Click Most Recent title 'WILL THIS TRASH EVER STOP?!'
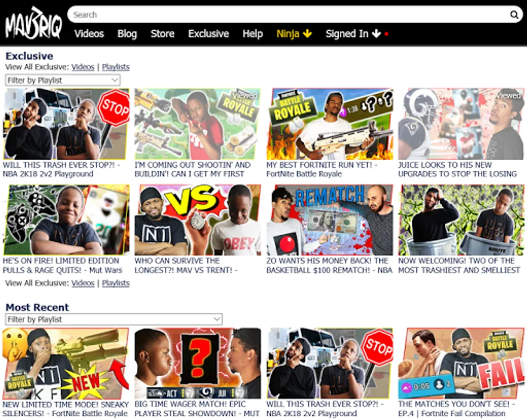 325,409
